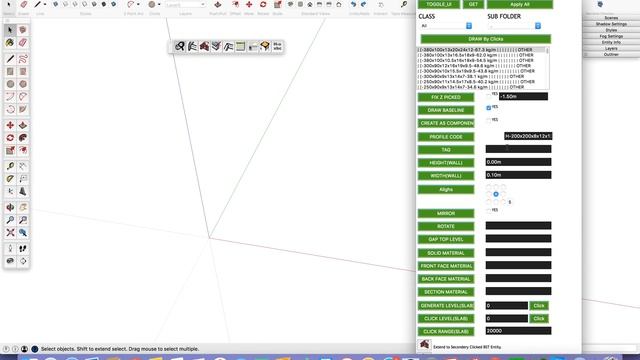Activate the Orbit camera tool

tap(10, 207)
